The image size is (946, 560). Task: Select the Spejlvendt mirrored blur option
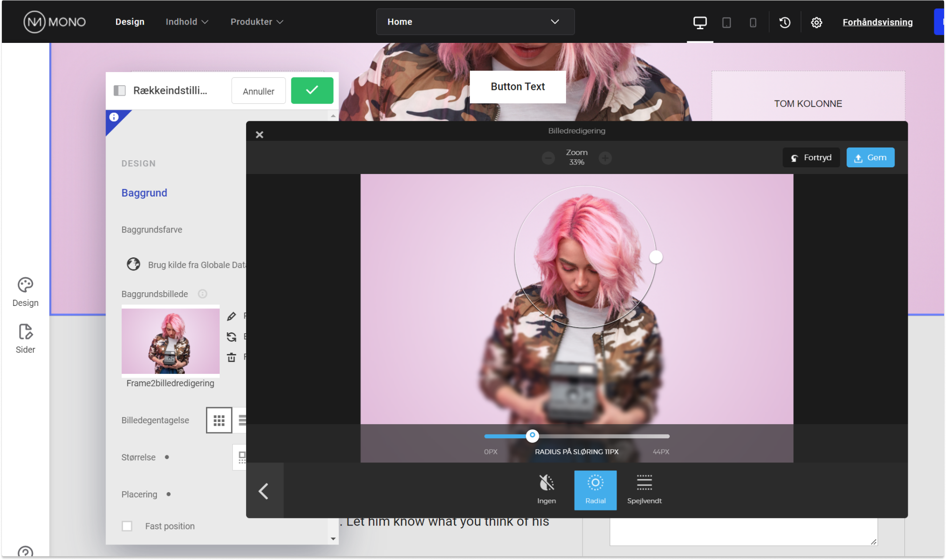pyautogui.click(x=644, y=490)
